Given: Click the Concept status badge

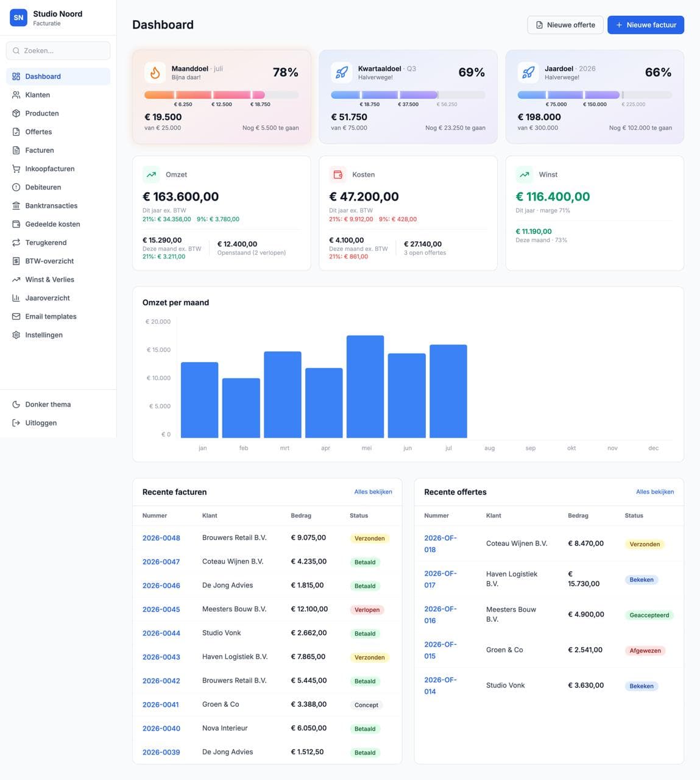Looking at the screenshot, I should pos(366,705).
